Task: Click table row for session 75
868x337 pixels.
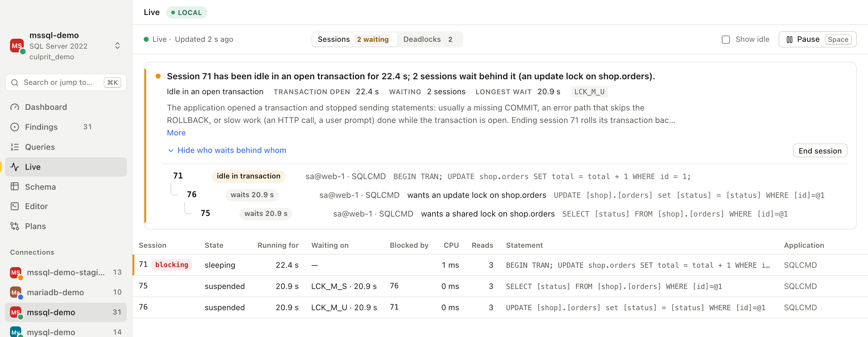Action: point(500,286)
